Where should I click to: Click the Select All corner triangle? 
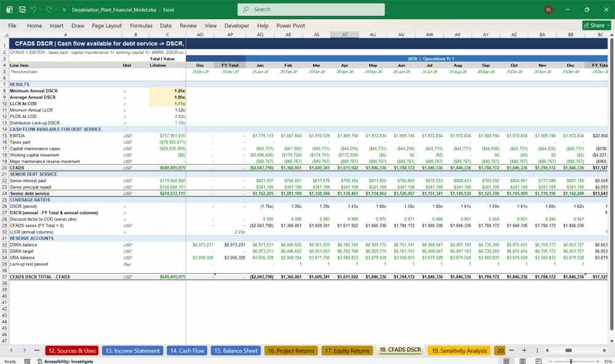(x=6, y=35)
